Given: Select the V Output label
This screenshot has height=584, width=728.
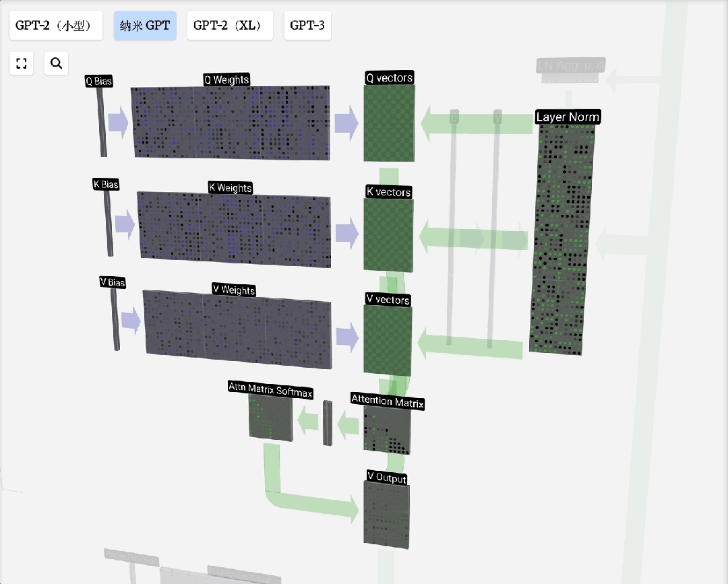Looking at the screenshot, I should [387, 478].
